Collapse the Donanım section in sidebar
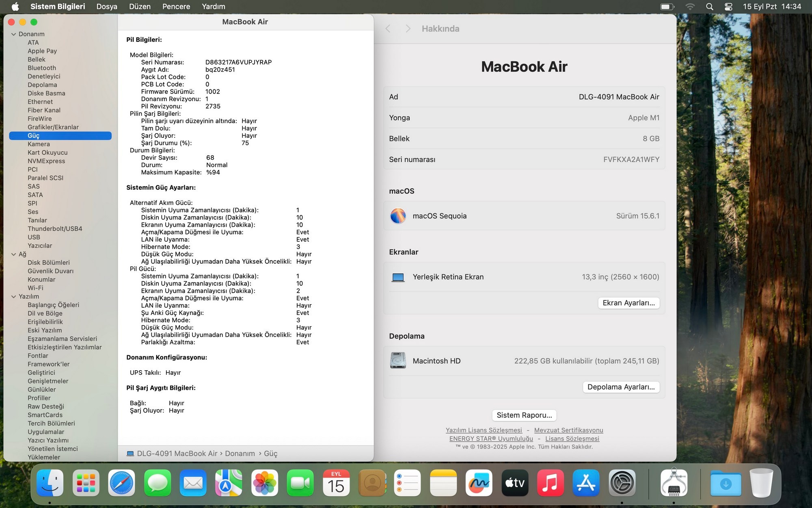This screenshot has width=812, height=508. 13,34
